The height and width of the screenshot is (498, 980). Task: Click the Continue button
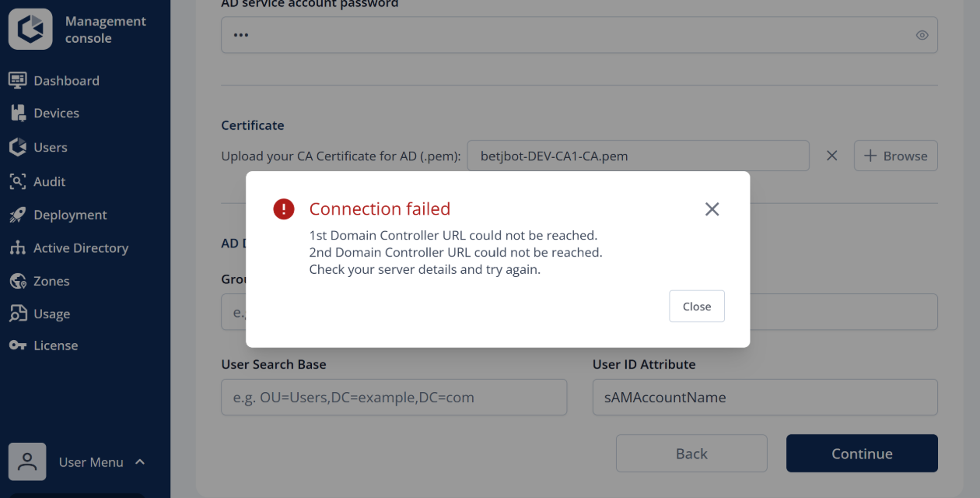tap(862, 454)
